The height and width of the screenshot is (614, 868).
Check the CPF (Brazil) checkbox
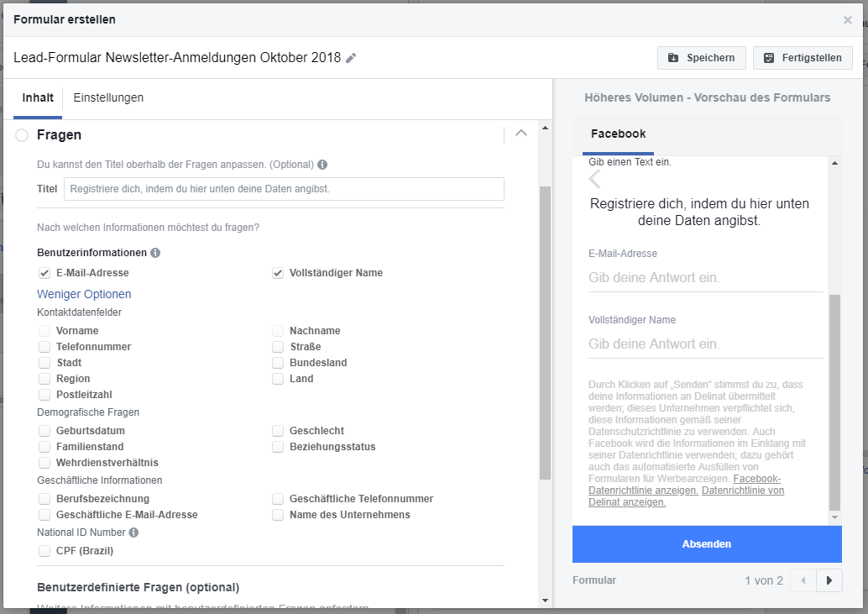point(44,551)
